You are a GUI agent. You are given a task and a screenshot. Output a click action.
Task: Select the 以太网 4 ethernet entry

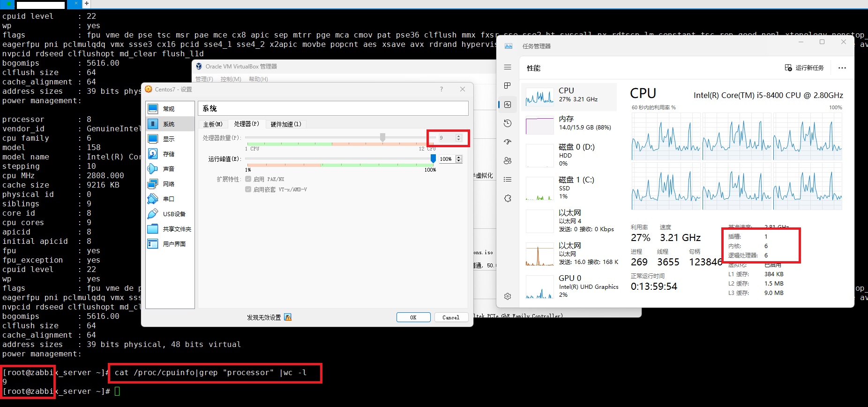(569, 221)
